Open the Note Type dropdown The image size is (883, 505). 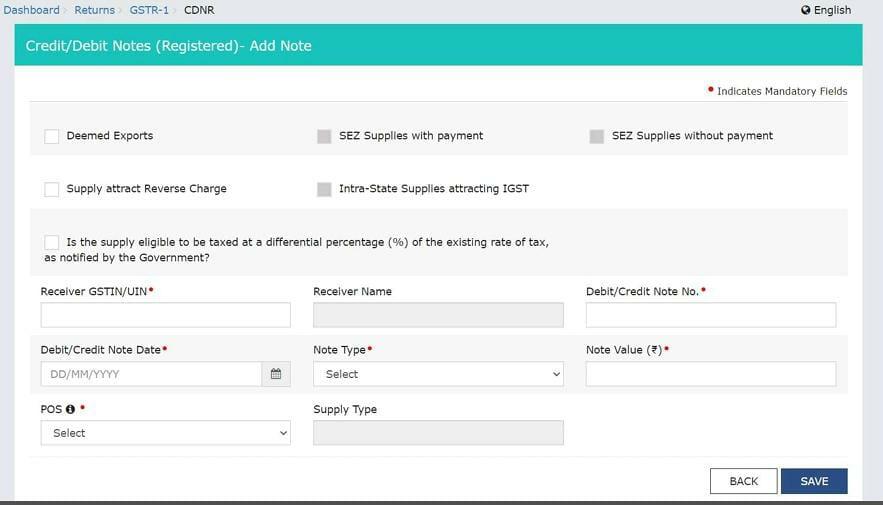438,374
